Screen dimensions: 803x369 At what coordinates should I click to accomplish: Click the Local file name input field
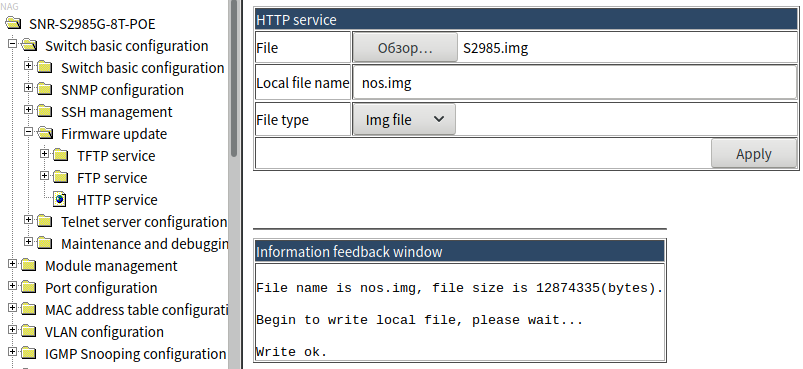pos(574,82)
